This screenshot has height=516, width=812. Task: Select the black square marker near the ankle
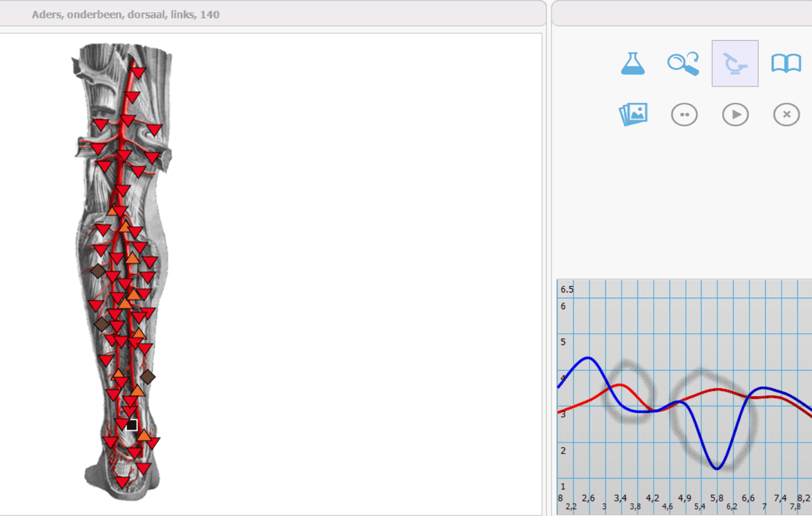(132, 425)
